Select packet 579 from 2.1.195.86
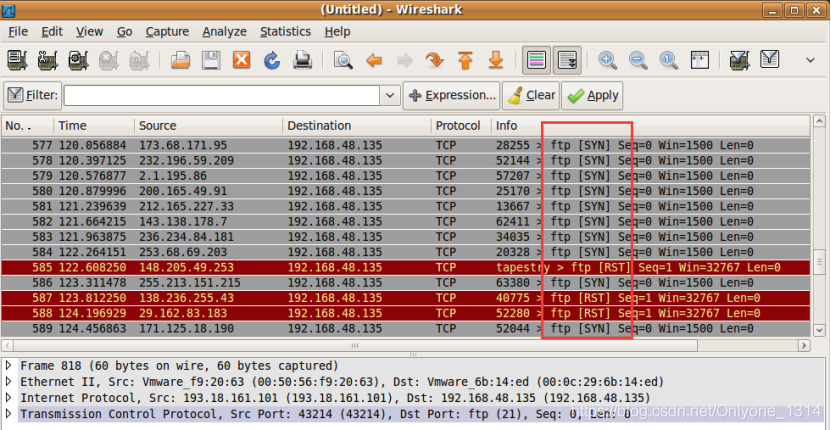 (406, 176)
